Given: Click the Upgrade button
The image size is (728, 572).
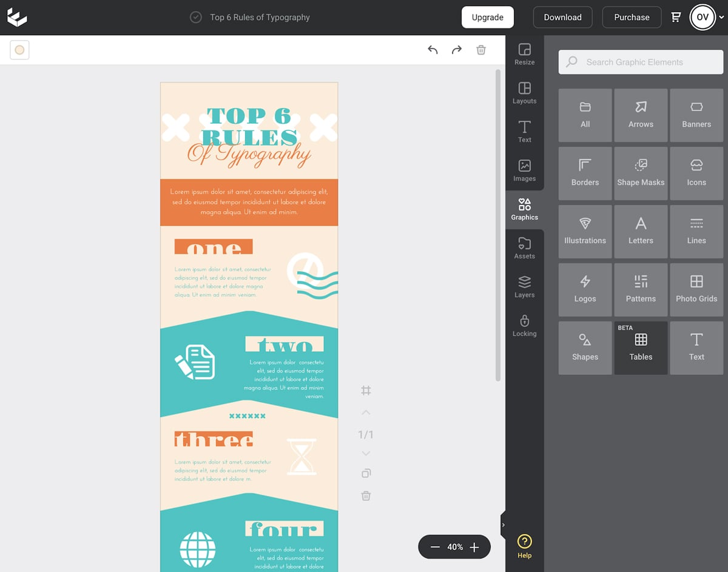Looking at the screenshot, I should pos(487,17).
